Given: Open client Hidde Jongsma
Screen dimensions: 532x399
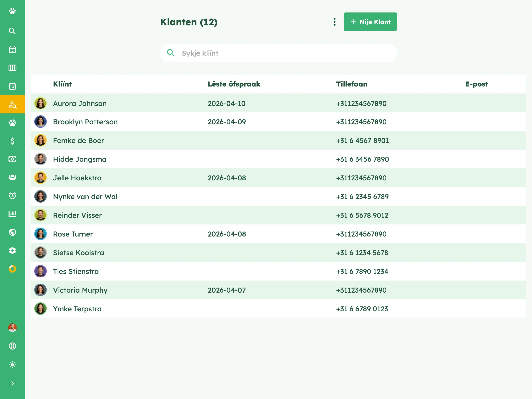Looking at the screenshot, I should point(278,159).
